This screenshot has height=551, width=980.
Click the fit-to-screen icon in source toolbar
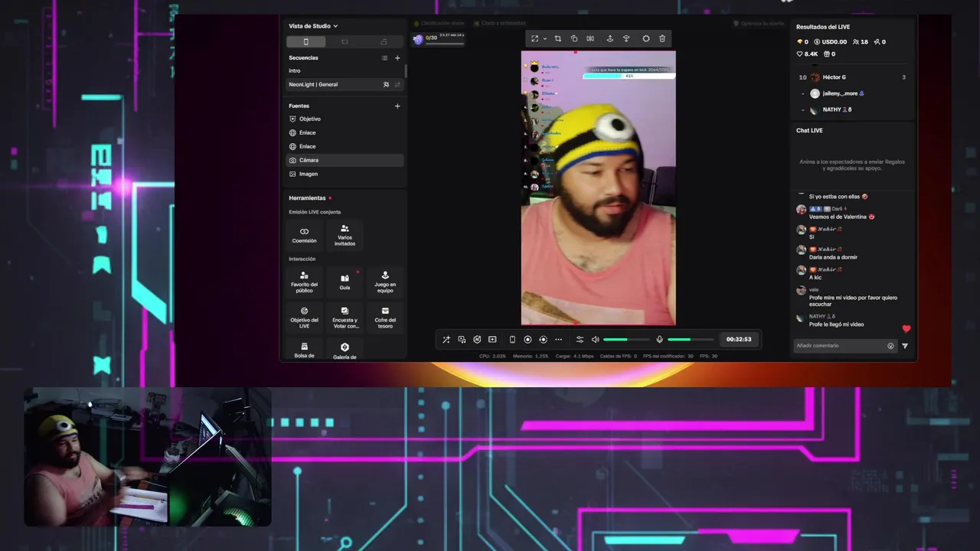(534, 38)
